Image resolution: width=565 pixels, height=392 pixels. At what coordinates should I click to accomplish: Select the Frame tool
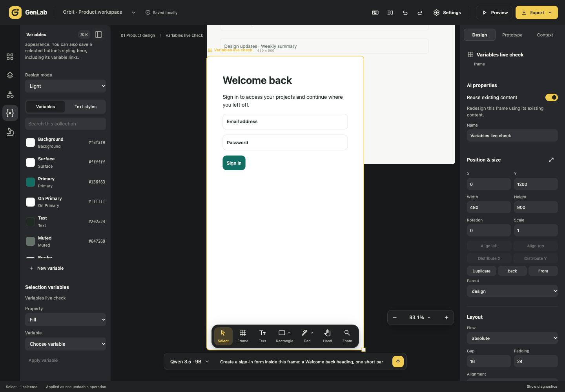tap(243, 336)
